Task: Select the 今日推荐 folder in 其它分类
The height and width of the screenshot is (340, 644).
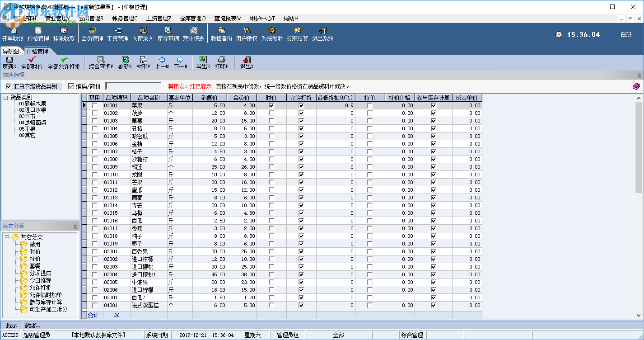Action: tap(40, 280)
